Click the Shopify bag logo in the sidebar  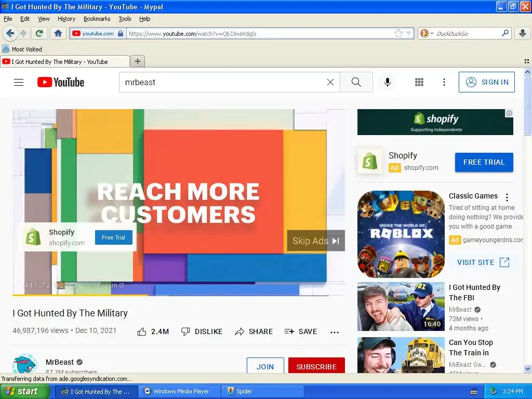point(370,161)
